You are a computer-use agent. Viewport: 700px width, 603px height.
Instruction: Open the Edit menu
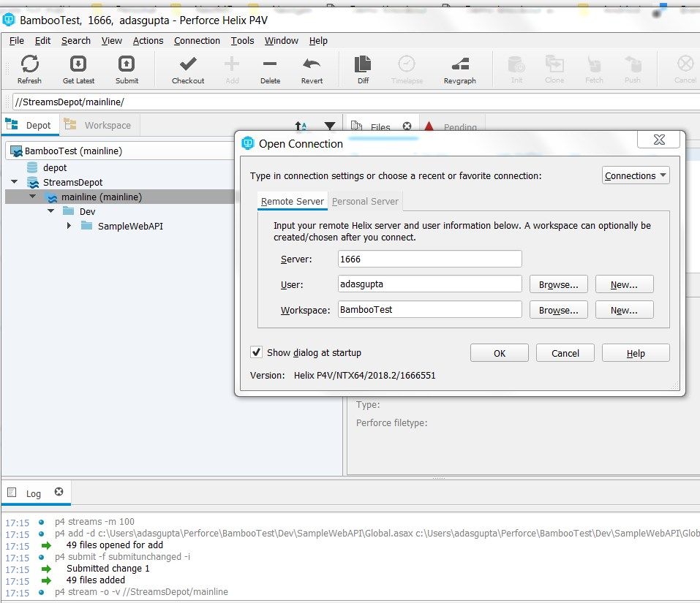(x=42, y=41)
